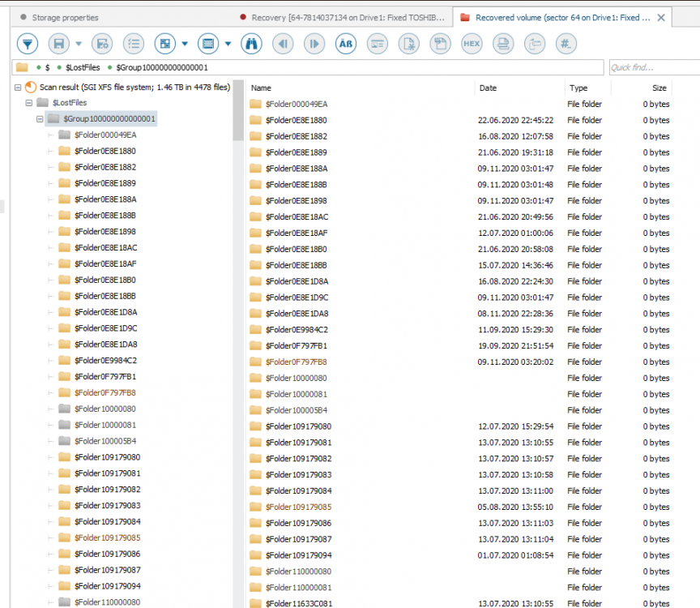Select $Folder0E8E18AF in the file list
Viewport: 700px width, 608px height.
pos(297,233)
